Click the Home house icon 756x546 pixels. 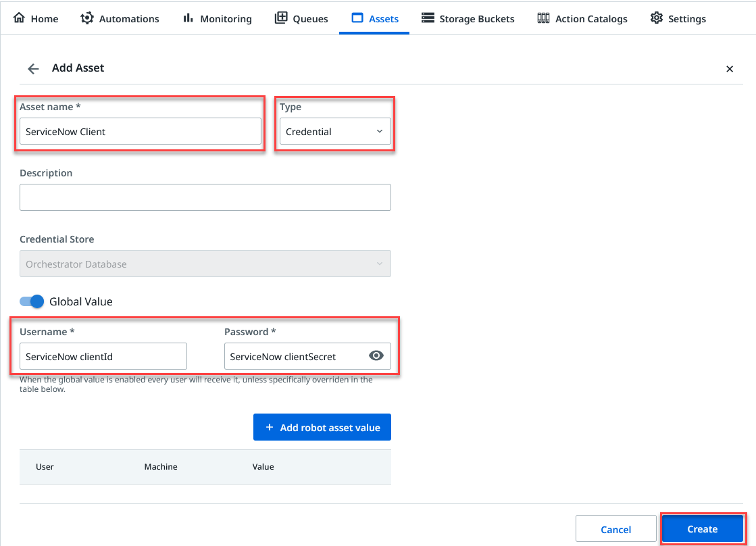tap(19, 18)
